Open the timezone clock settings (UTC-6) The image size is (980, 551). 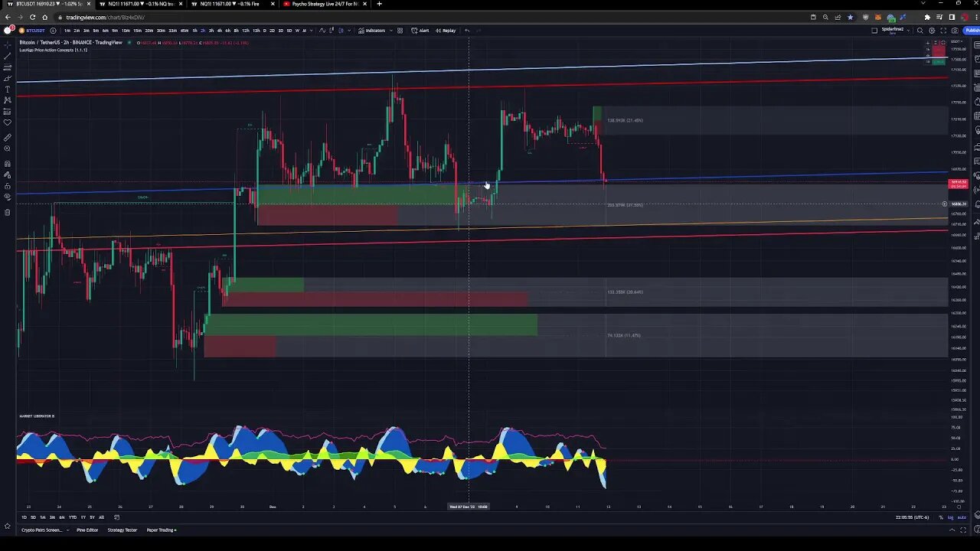pyautogui.click(x=912, y=517)
